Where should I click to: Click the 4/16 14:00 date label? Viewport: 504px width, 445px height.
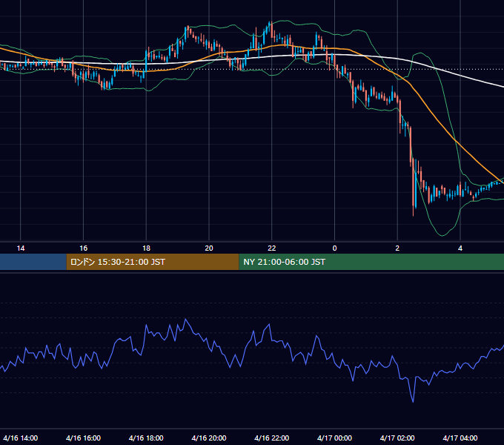pyautogui.click(x=21, y=438)
